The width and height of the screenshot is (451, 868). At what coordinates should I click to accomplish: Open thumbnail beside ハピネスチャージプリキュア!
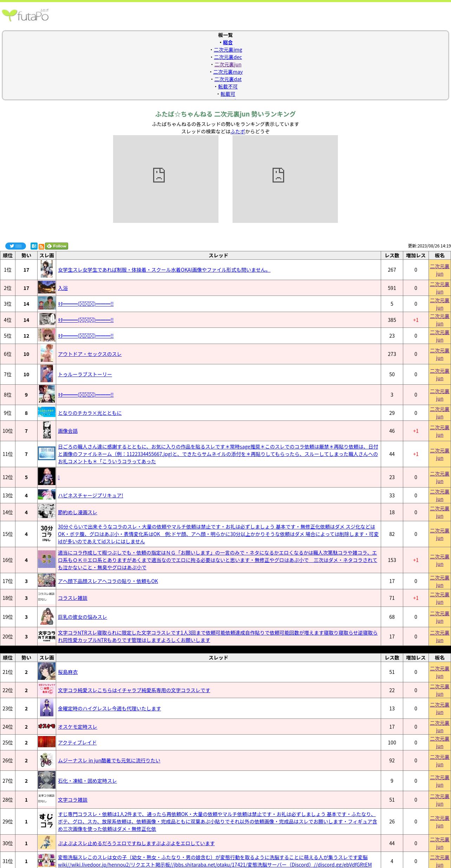click(x=47, y=495)
